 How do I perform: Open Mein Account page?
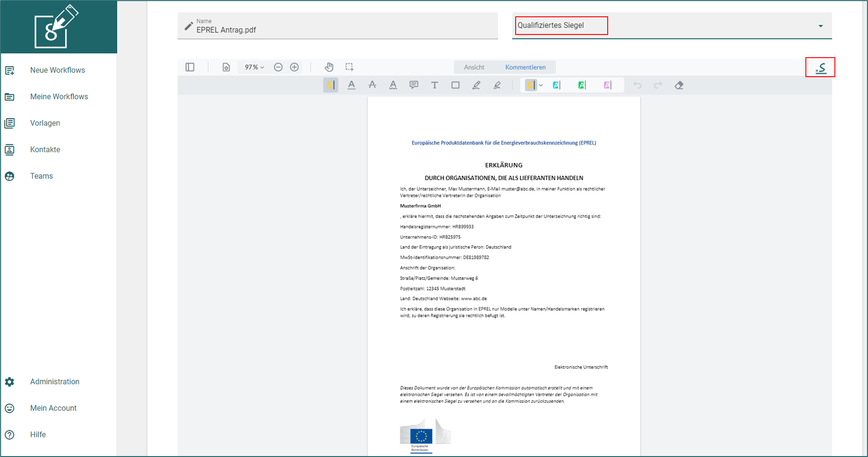(x=53, y=408)
